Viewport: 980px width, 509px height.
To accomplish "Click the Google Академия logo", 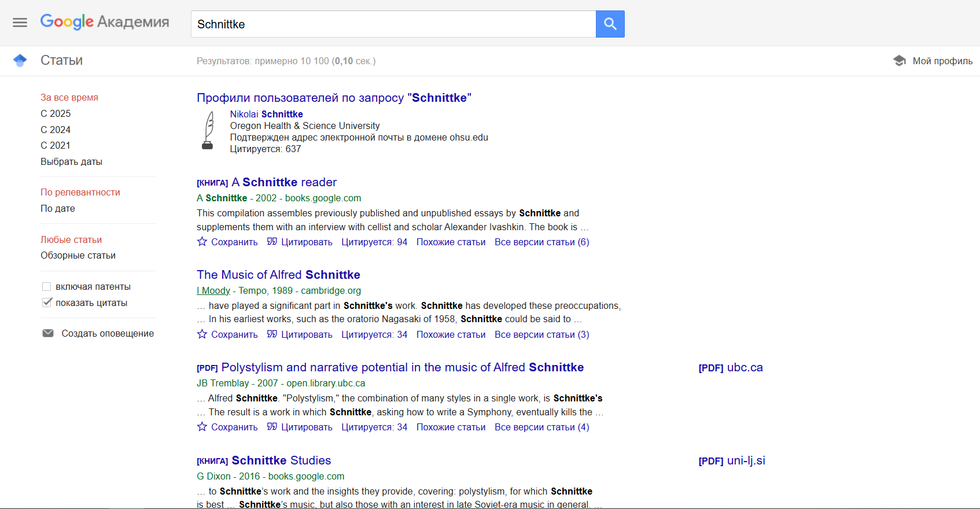I will [105, 22].
